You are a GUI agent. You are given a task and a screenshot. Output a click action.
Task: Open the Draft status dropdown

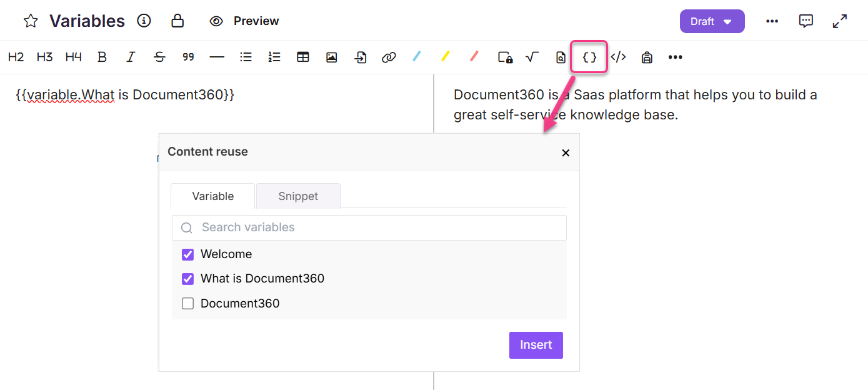tap(712, 21)
